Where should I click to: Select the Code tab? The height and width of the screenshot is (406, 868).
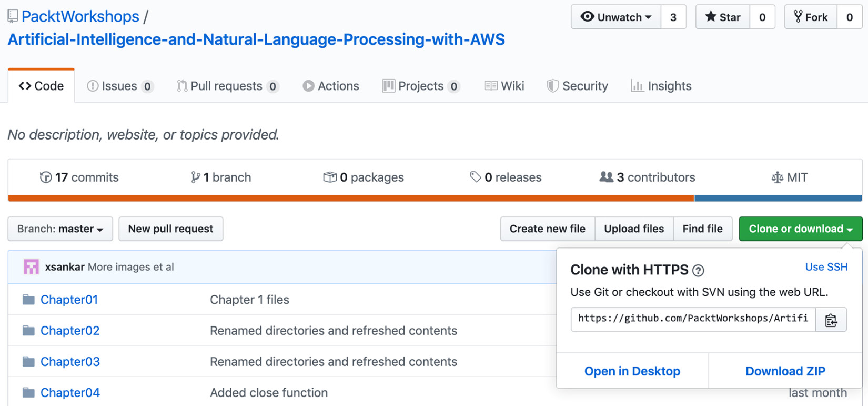(x=41, y=86)
